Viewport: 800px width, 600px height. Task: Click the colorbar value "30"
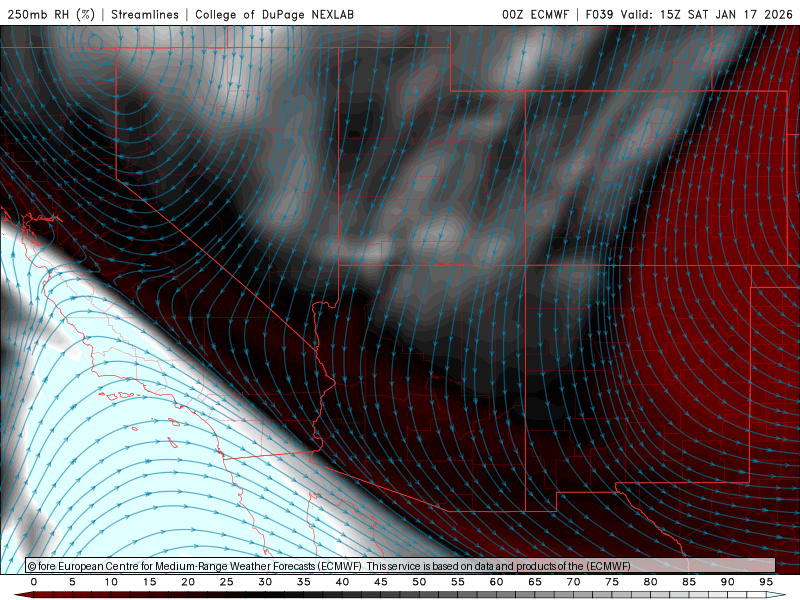[265, 582]
